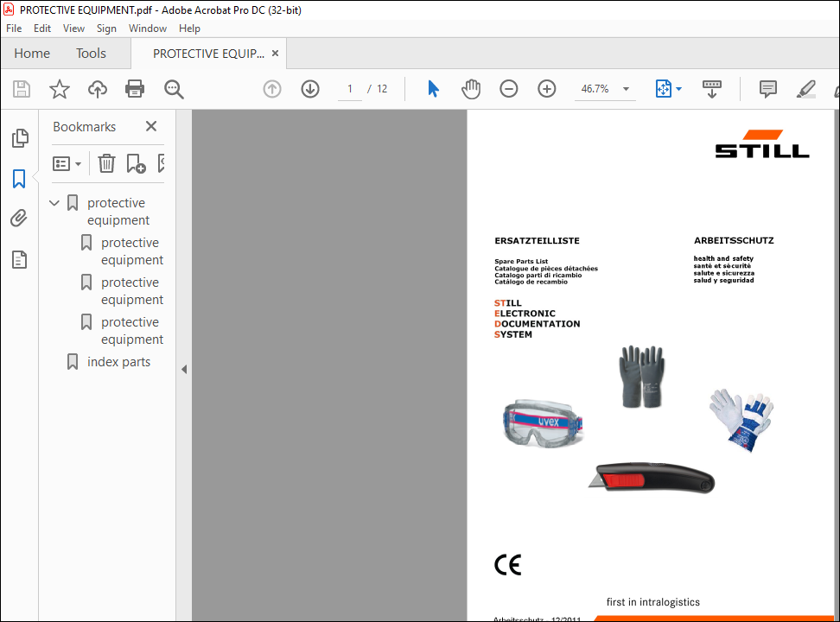Click the Save file icon
This screenshot has height=622, width=840.
click(x=22, y=89)
